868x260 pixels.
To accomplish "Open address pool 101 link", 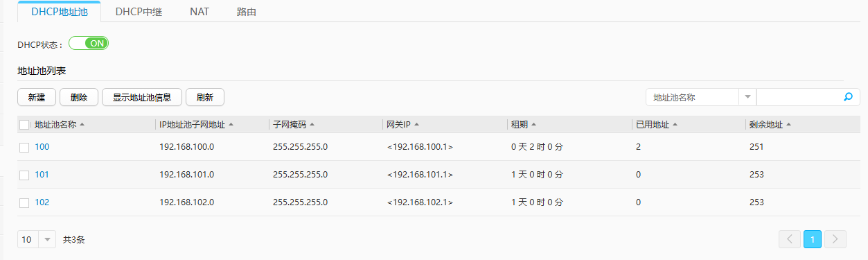I will 42,175.
